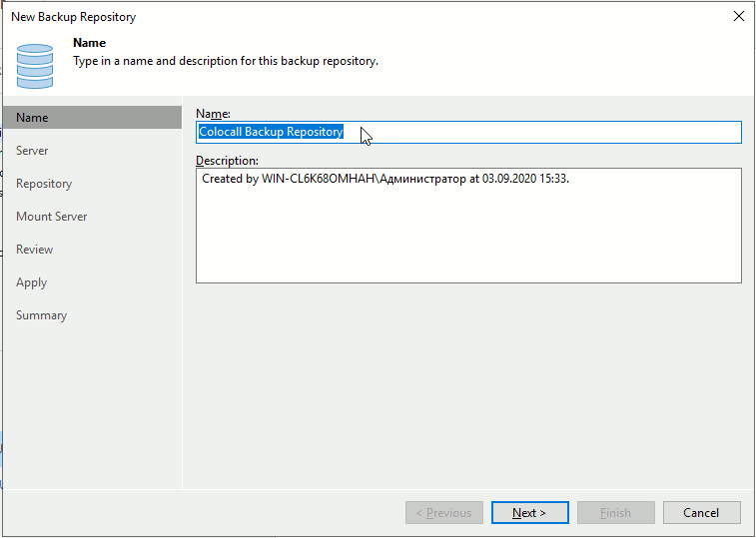The image size is (756, 538).
Task: Click the New Backup Repository title bar
Action: point(300,16)
